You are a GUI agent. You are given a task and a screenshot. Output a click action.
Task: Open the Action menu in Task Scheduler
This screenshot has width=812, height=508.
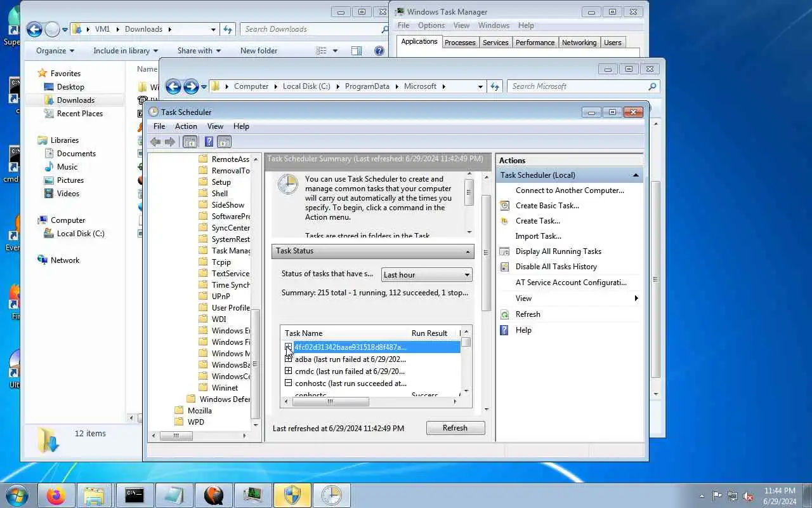186,126
